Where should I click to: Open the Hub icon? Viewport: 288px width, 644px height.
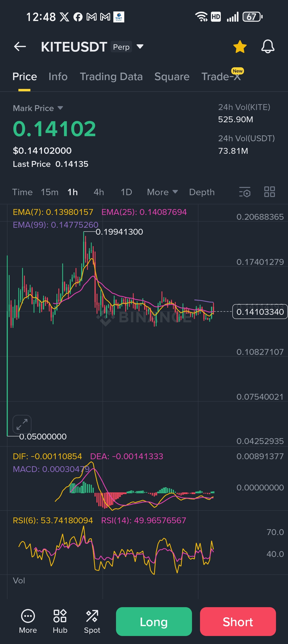click(x=60, y=622)
